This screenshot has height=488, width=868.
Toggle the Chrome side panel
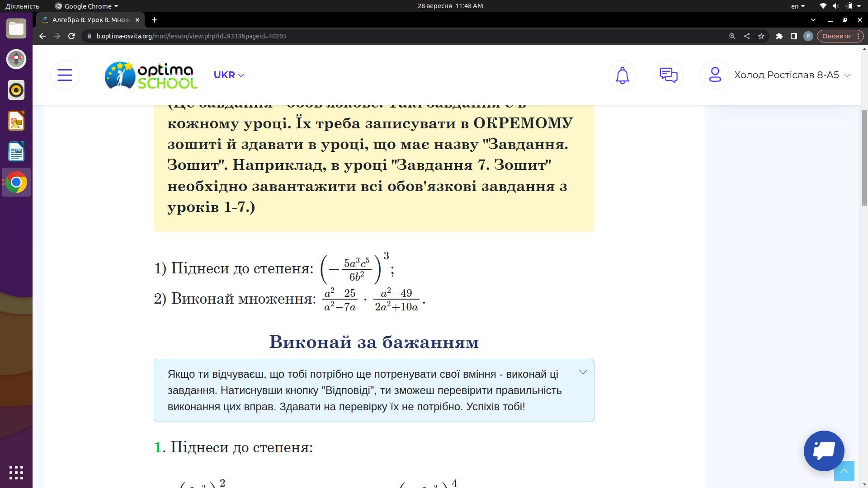[793, 36]
